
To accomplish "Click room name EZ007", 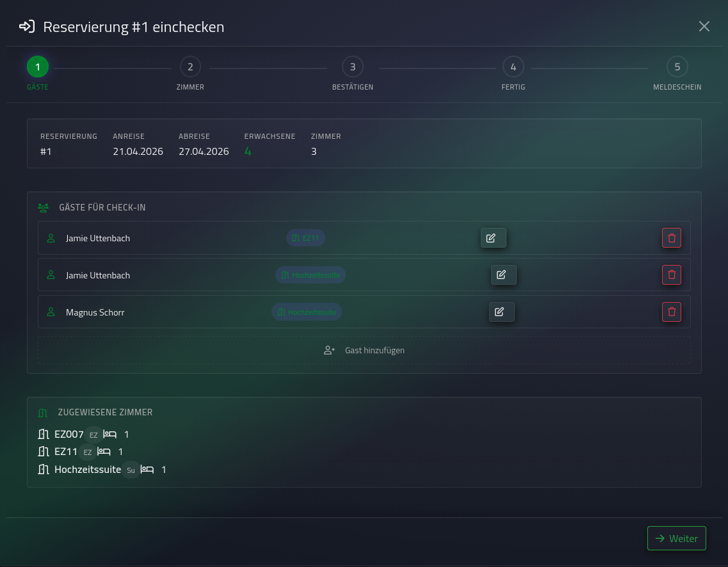I will (x=69, y=435).
